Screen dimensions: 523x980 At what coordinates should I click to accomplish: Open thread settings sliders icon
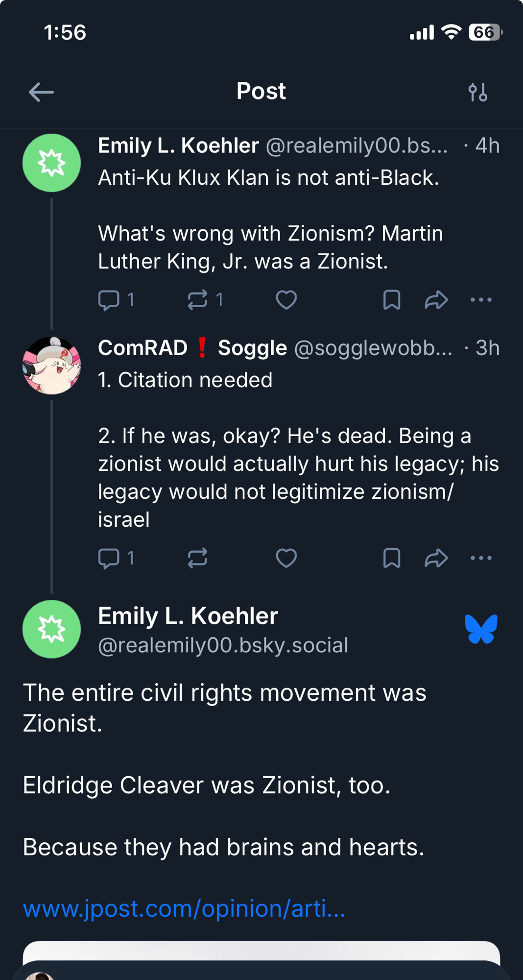(477, 92)
